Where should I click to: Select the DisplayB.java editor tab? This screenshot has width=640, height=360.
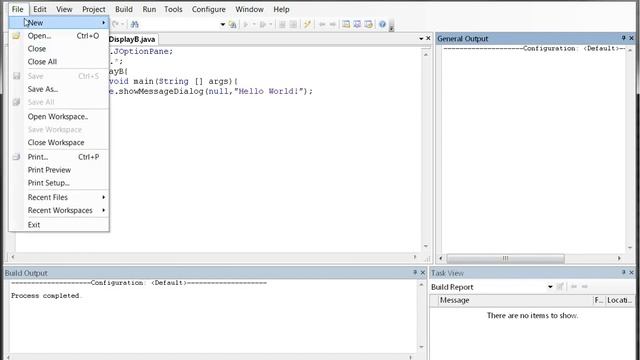pyautogui.click(x=132, y=39)
